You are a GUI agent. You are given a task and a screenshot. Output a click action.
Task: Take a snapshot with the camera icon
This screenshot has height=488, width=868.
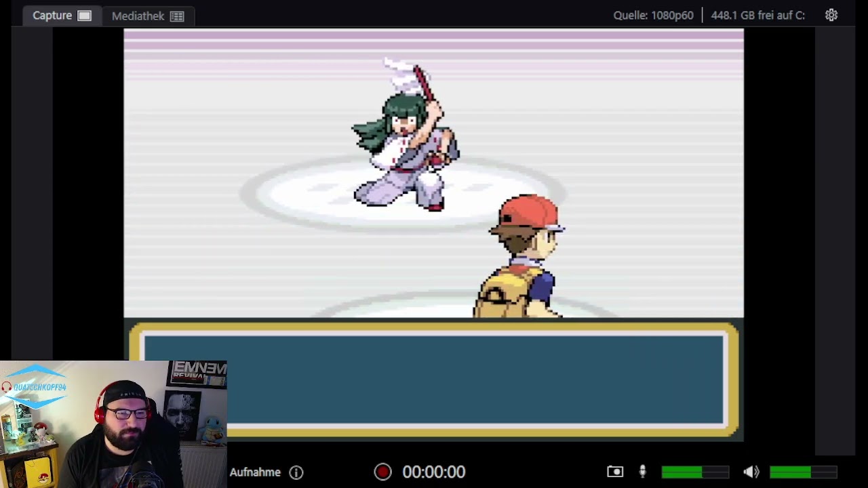tap(615, 472)
